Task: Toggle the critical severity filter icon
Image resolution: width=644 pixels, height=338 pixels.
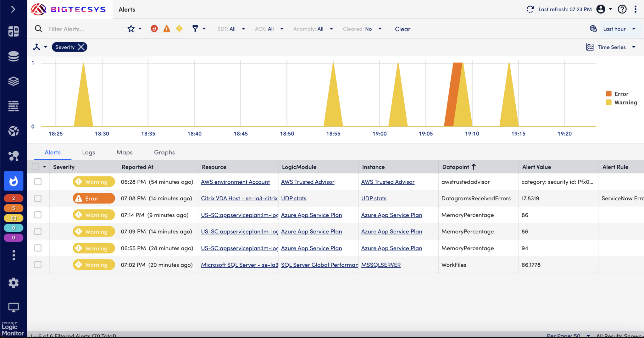Action: pyautogui.click(x=154, y=29)
